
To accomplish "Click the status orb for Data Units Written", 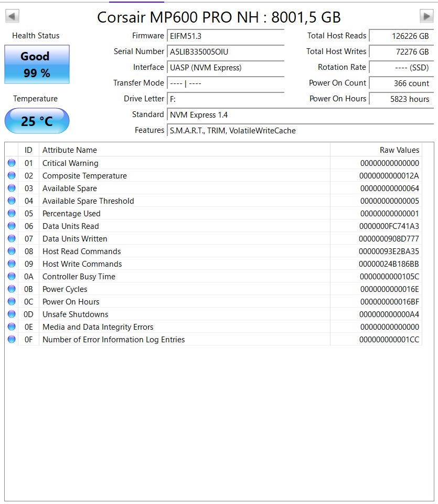I will click(12, 238).
